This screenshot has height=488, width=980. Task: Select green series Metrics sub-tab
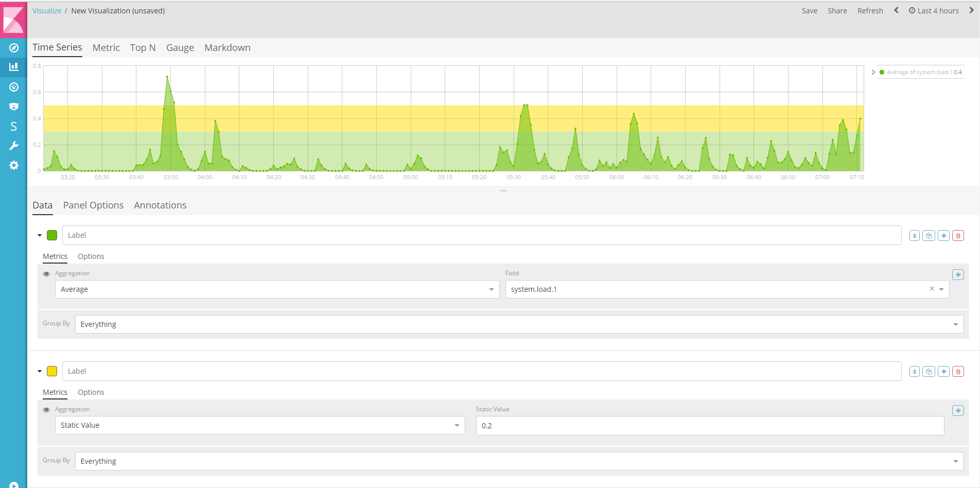point(55,256)
